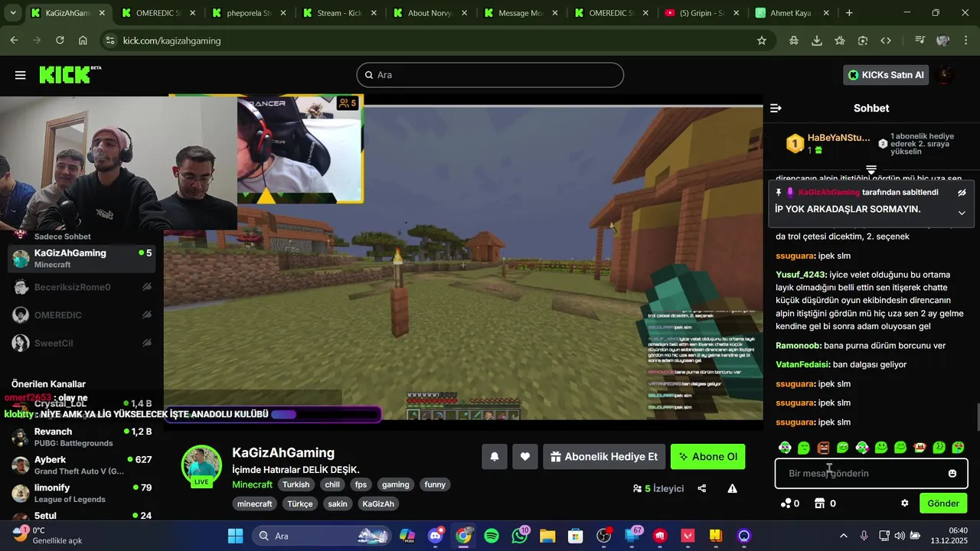Bookmark this page with the star icon
Screen dimensions: 980x551
(762, 41)
